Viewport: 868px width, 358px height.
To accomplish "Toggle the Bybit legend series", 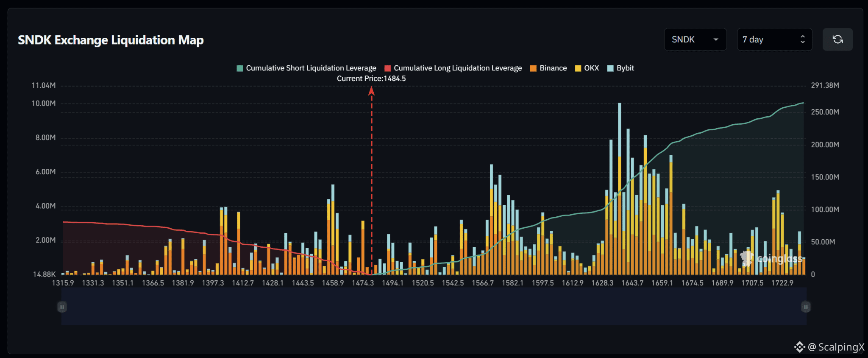I will (621, 68).
